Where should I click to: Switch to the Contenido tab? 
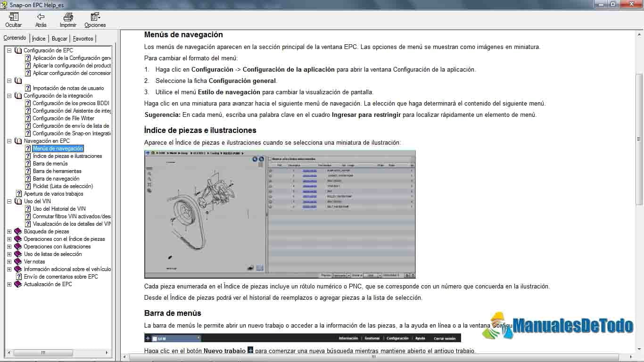15,38
